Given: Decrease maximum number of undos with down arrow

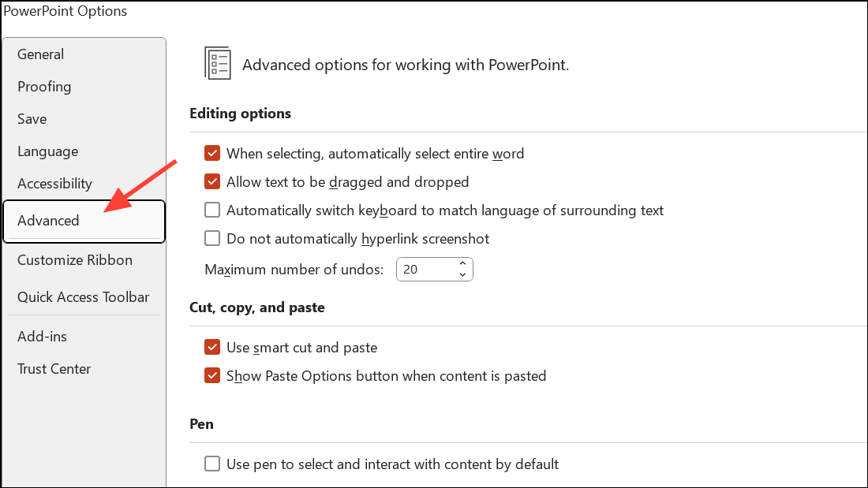Looking at the screenshot, I should pos(464,274).
